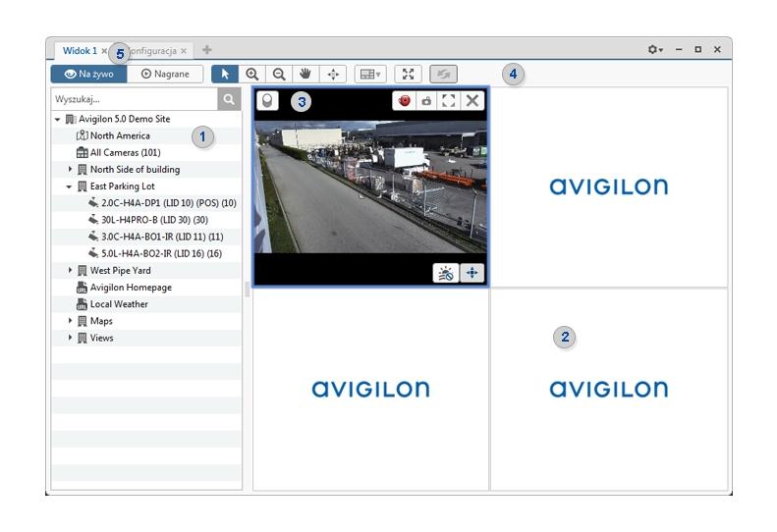
Task: Collapse the Avigilon 5.0 Demo Site node
Action: pyautogui.click(x=58, y=120)
